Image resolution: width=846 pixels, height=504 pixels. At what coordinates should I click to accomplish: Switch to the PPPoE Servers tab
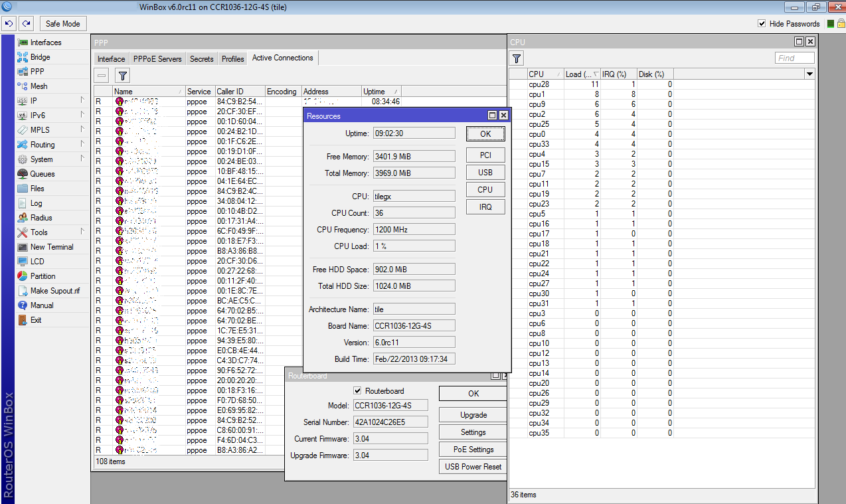tap(157, 59)
